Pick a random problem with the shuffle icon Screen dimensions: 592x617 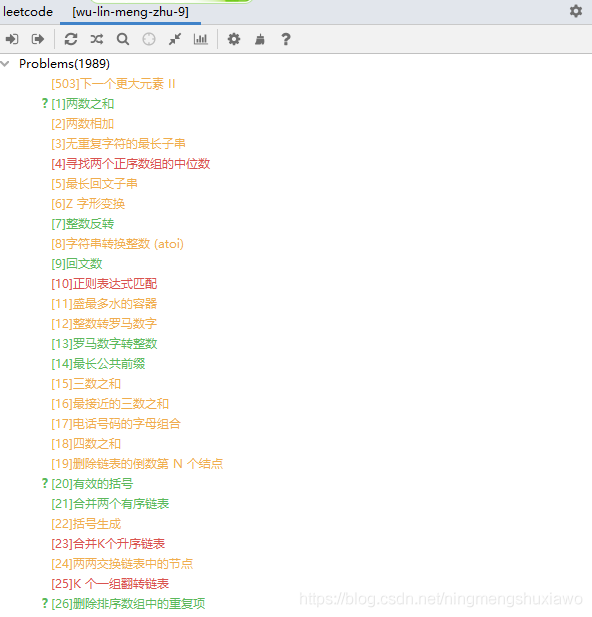pos(97,39)
